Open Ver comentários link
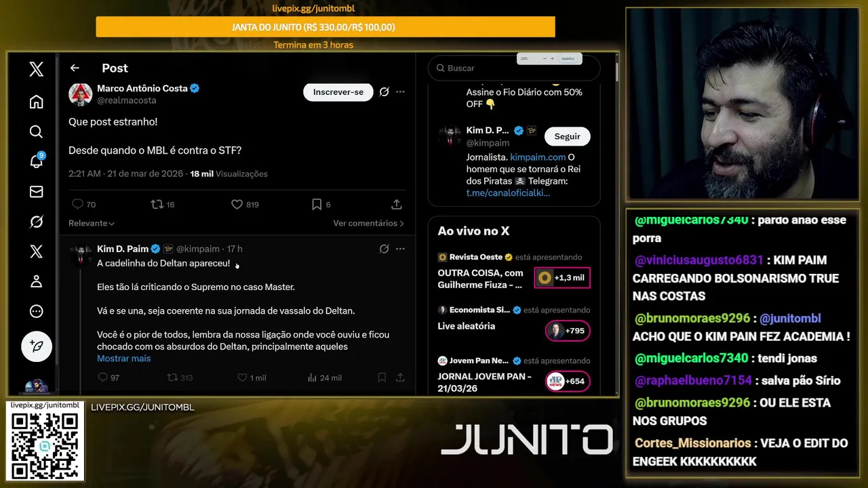Viewport: 868px width, 488px height. click(368, 223)
